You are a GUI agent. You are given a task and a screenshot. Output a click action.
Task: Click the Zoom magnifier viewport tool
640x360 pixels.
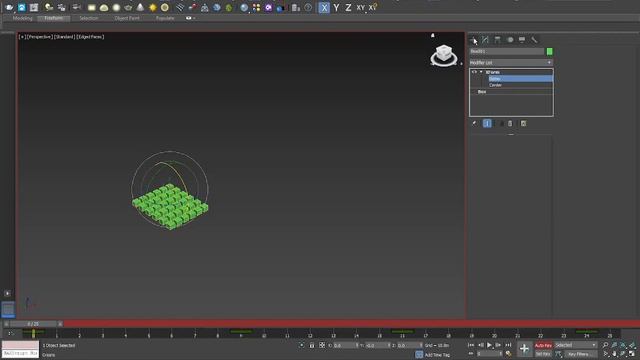(x=605, y=345)
